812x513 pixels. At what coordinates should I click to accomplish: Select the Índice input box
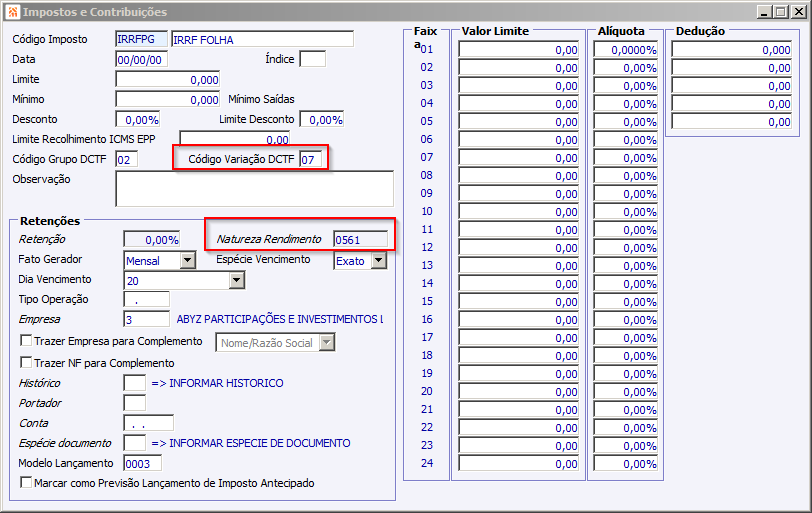tap(313, 59)
